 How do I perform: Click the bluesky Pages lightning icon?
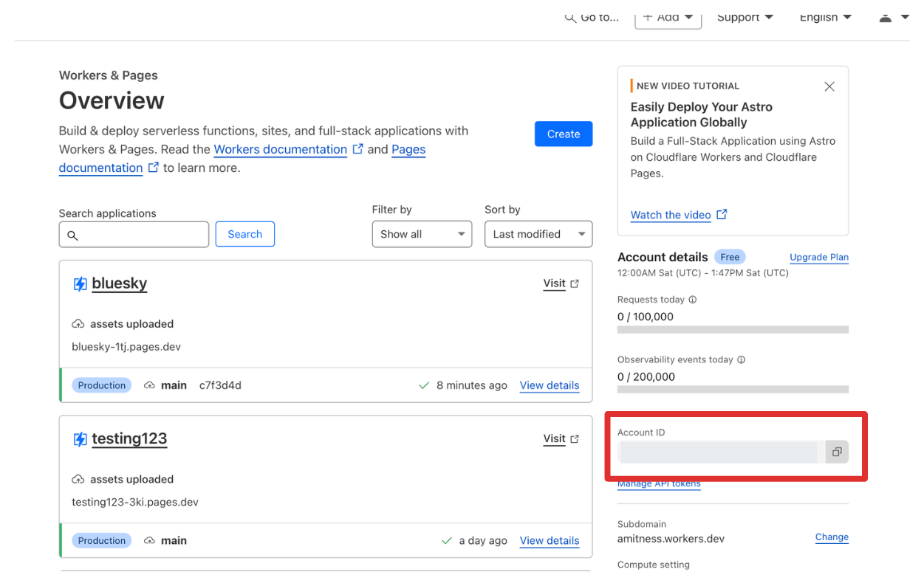tap(80, 284)
